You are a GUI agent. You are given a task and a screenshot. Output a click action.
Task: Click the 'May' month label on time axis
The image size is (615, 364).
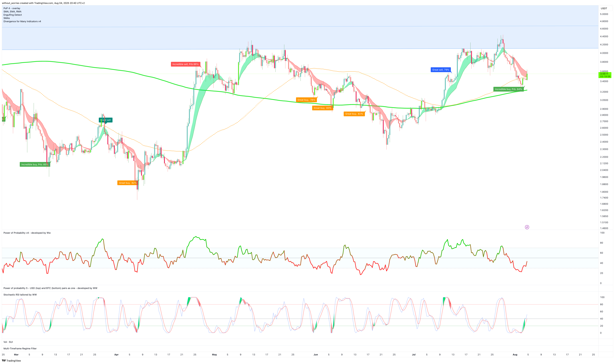(x=214, y=354)
